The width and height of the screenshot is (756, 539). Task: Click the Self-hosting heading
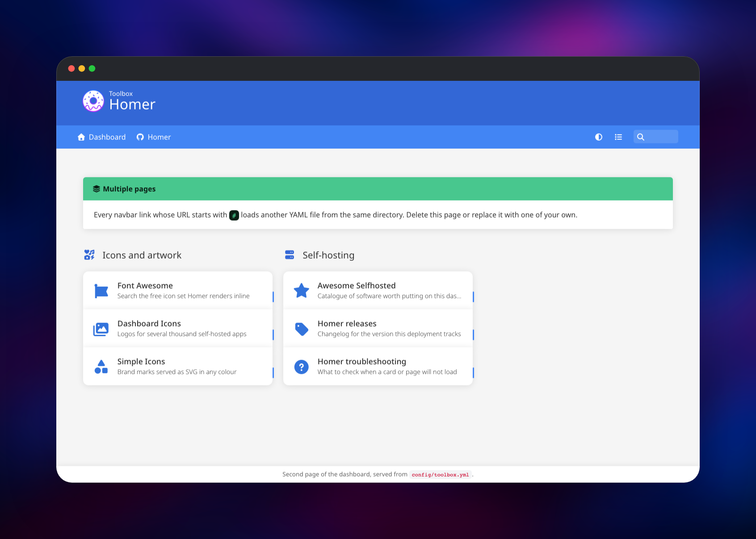pos(328,255)
